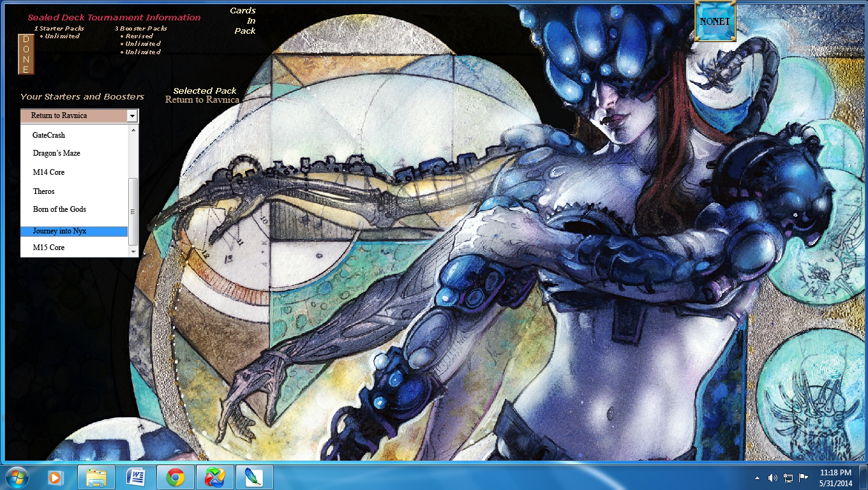Viewport: 868px width, 490px height.
Task: Click the pack list scrollbar thumb
Action: tap(133, 211)
